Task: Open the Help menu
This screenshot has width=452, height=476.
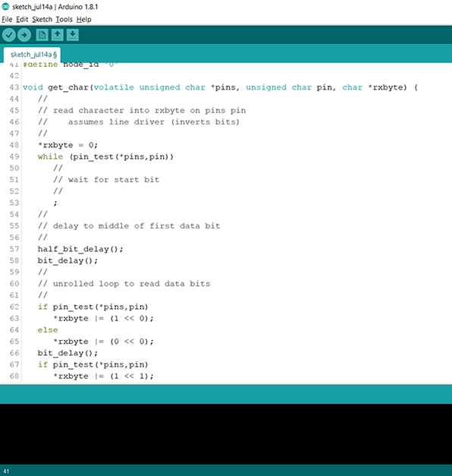Action: click(x=83, y=20)
